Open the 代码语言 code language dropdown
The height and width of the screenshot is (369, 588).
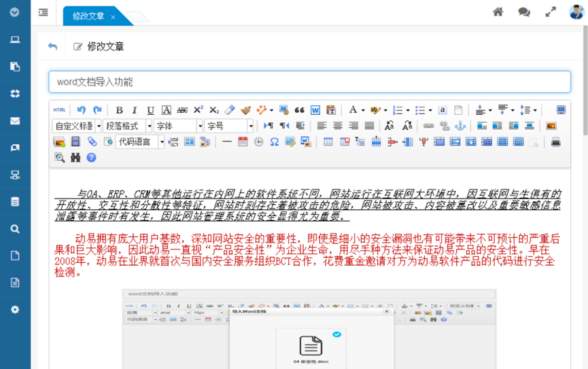140,142
